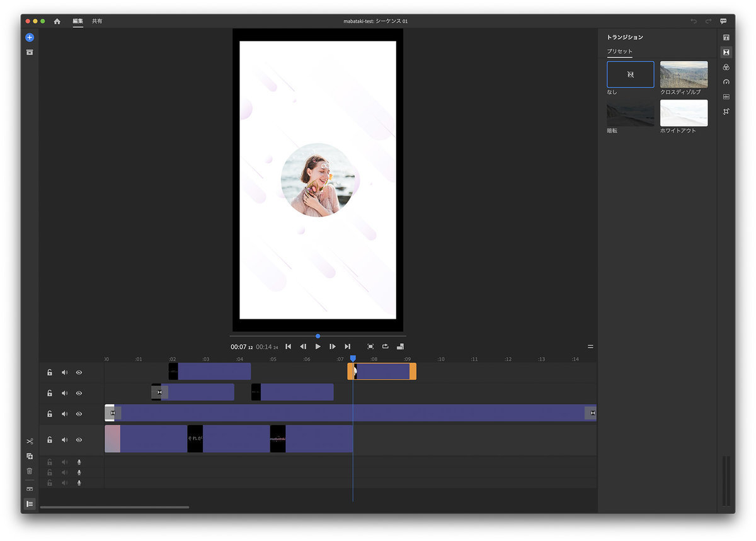Delete selected clip with trash icon
The width and height of the screenshot is (756, 541).
pos(30,470)
